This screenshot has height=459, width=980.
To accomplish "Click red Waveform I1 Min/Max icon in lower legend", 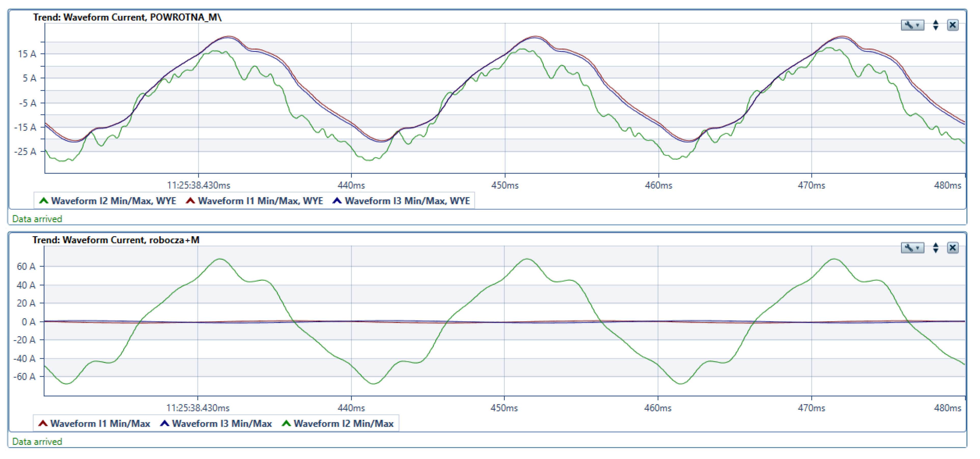I will 43,424.
